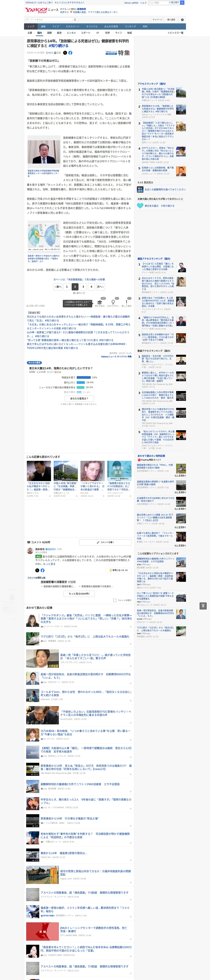
Task: Click the 参考になった 30 lightbulb button
Action: pyautogui.click(x=119, y=570)
